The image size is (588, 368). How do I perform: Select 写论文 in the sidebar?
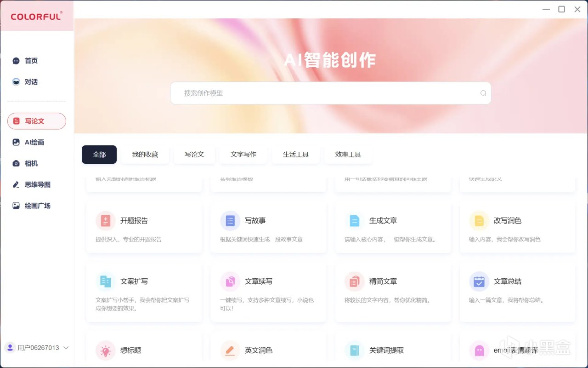tap(37, 121)
